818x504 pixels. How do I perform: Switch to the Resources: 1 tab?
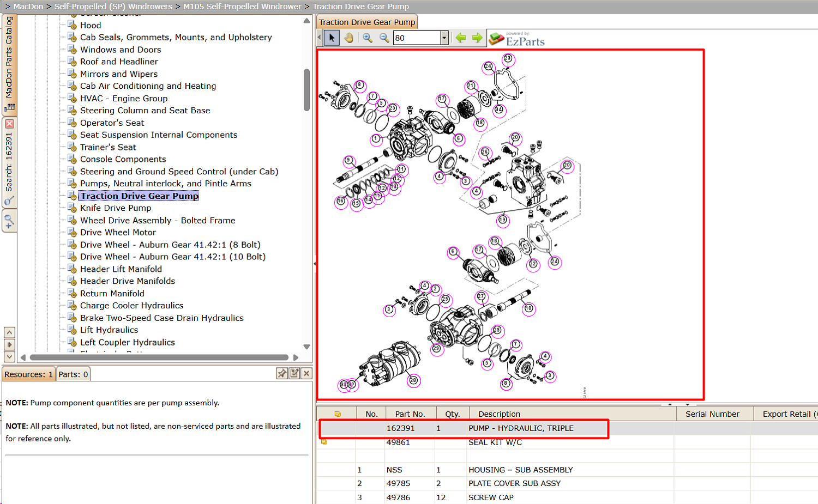coord(29,374)
